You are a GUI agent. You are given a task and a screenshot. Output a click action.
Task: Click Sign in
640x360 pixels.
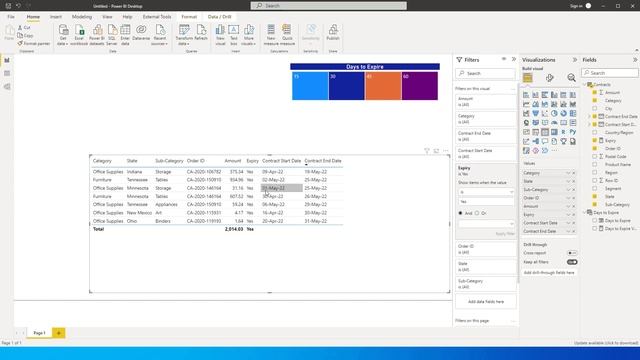[576, 6]
